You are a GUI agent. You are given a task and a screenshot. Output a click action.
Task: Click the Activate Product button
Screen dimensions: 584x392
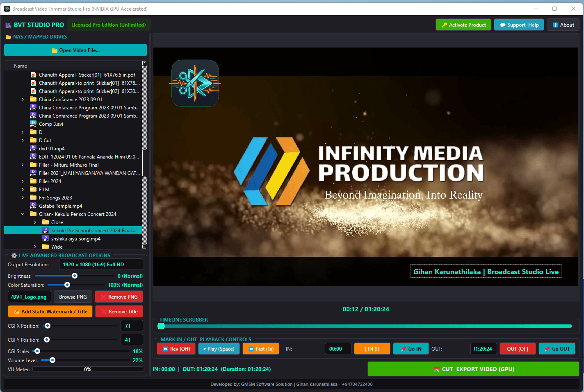click(463, 25)
